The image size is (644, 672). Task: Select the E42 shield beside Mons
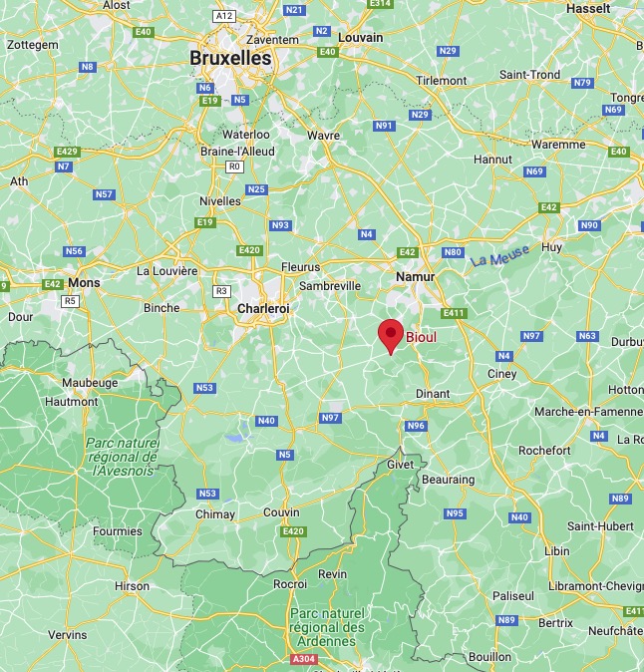[53, 284]
